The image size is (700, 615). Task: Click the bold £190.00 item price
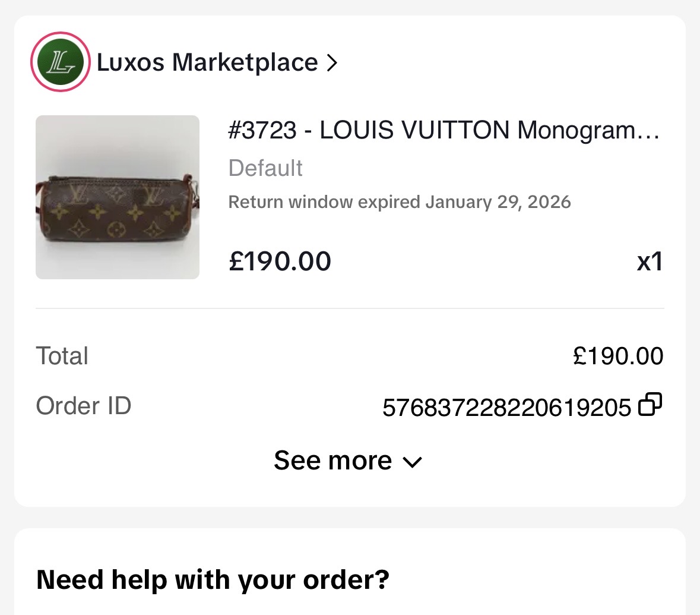tap(280, 261)
